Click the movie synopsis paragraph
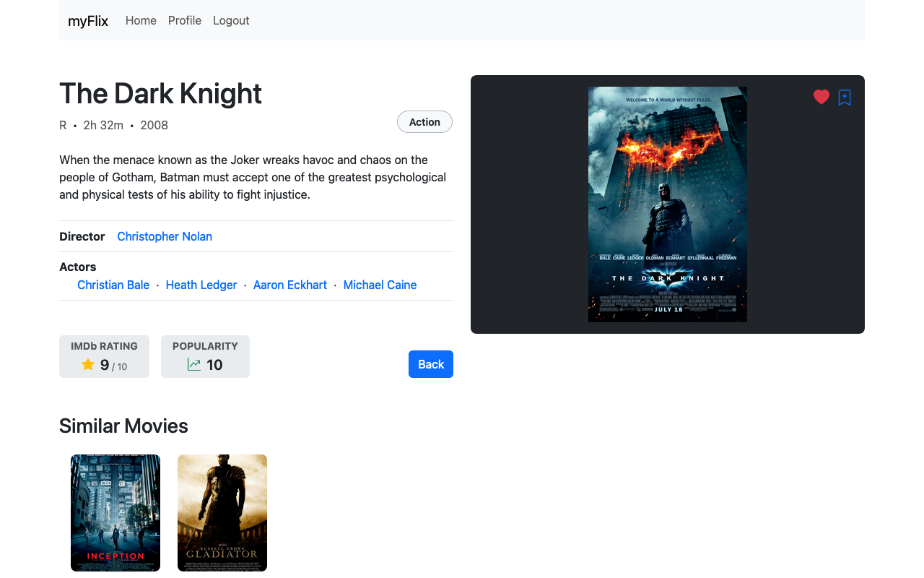 point(256,177)
